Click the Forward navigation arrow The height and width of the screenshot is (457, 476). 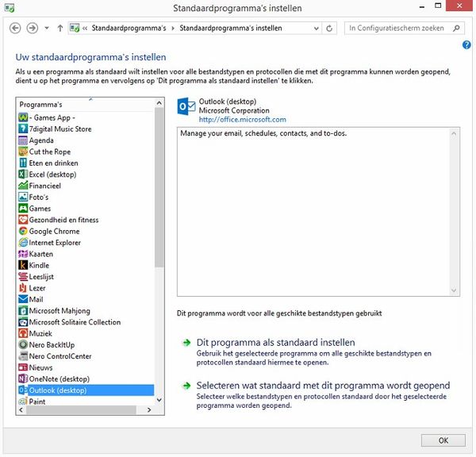point(33,29)
